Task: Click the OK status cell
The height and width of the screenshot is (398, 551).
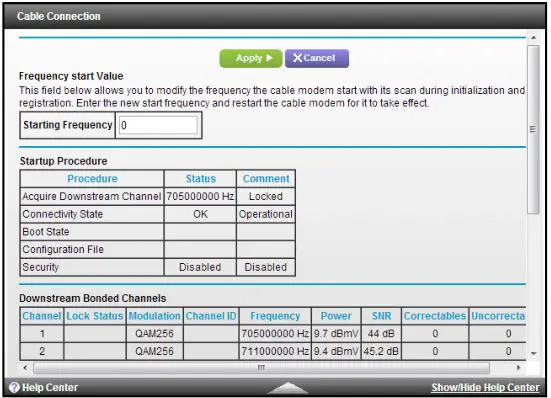Action: [x=200, y=214]
